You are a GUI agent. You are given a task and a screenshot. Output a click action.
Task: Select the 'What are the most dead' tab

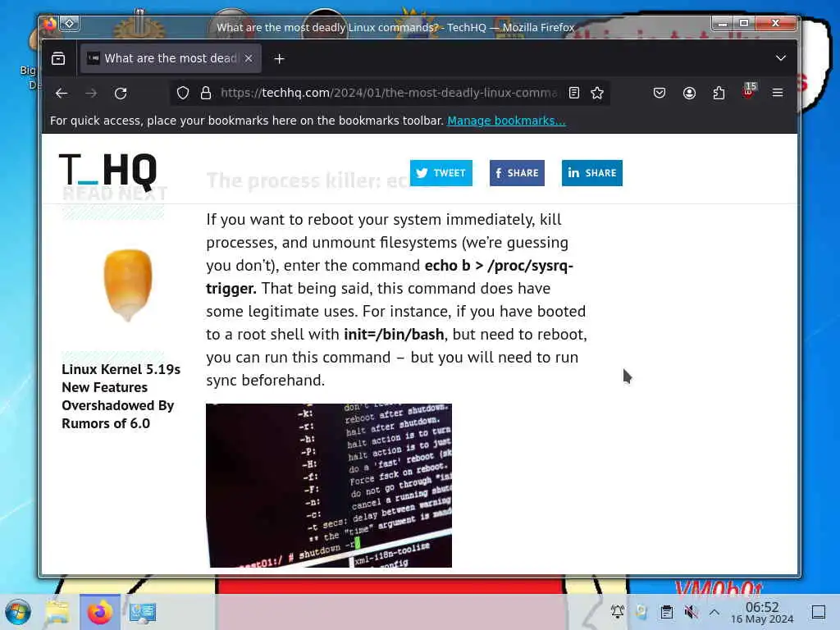click(x=171, y=58)
